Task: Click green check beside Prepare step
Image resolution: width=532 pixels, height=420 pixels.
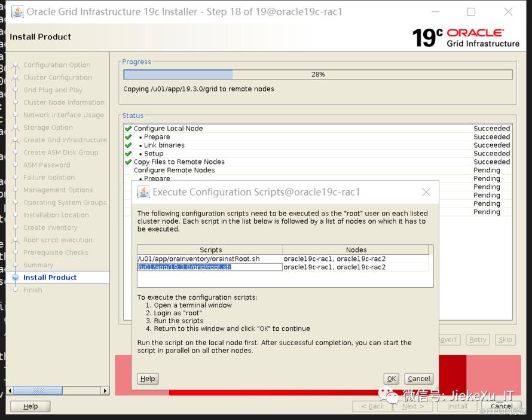Action: point(128,137)
